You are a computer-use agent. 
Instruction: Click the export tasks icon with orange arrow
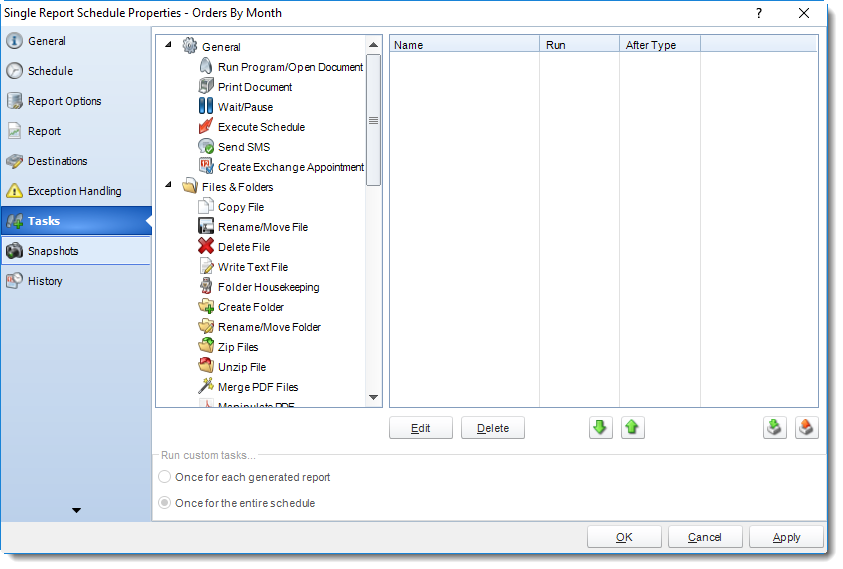(x=806, y=428)
